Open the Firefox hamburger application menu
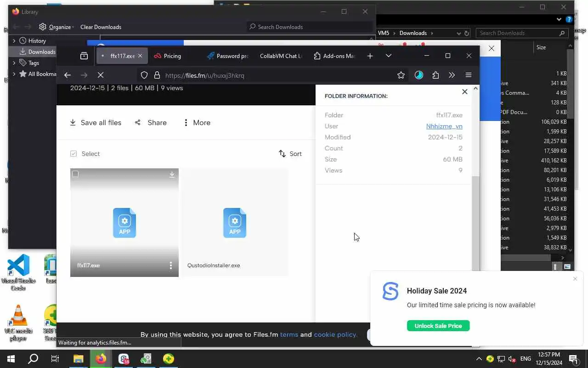The image size is (588, 368). (469, 75)
